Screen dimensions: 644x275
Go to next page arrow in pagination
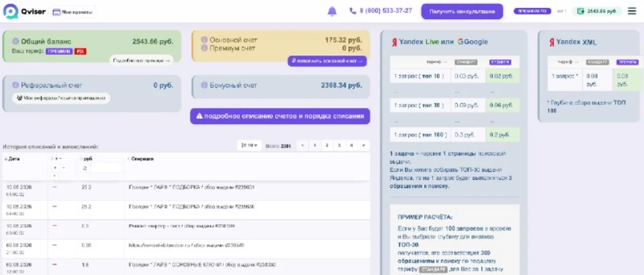click(363, 146)
